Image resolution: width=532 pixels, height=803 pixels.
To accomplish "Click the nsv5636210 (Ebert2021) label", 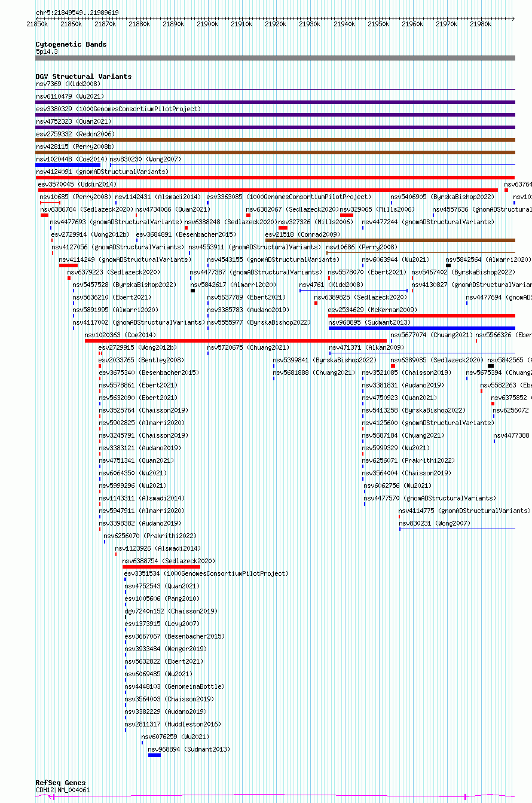I will 112,297.
